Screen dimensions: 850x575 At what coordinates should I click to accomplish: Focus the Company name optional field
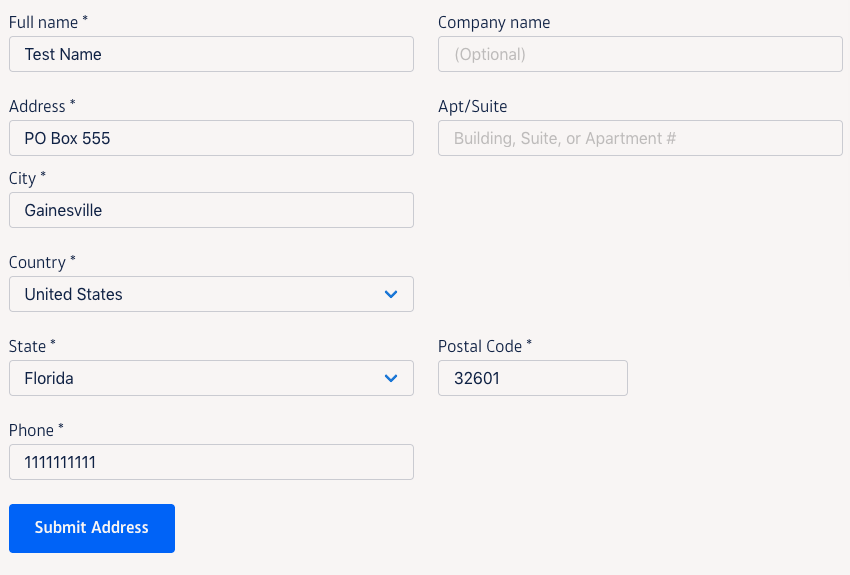click(640, 54)
